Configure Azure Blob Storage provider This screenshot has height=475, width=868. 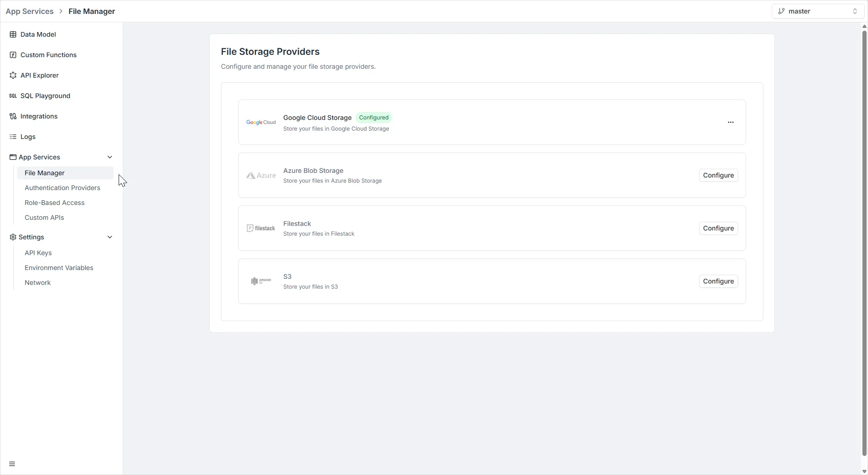click(718, 175)
